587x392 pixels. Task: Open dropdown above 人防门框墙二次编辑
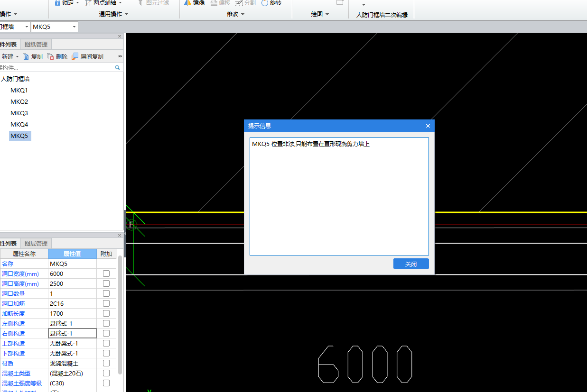[364, 5]
